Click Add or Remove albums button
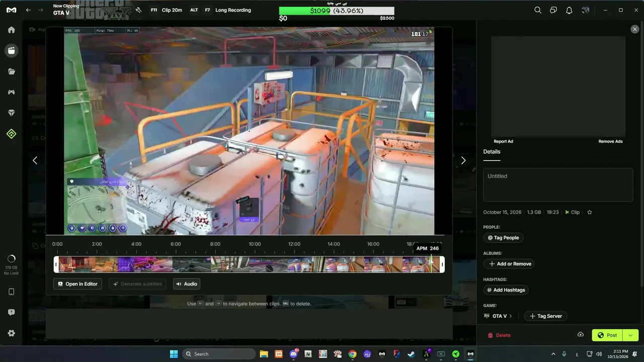644x362 pixels. click(509, 264)
